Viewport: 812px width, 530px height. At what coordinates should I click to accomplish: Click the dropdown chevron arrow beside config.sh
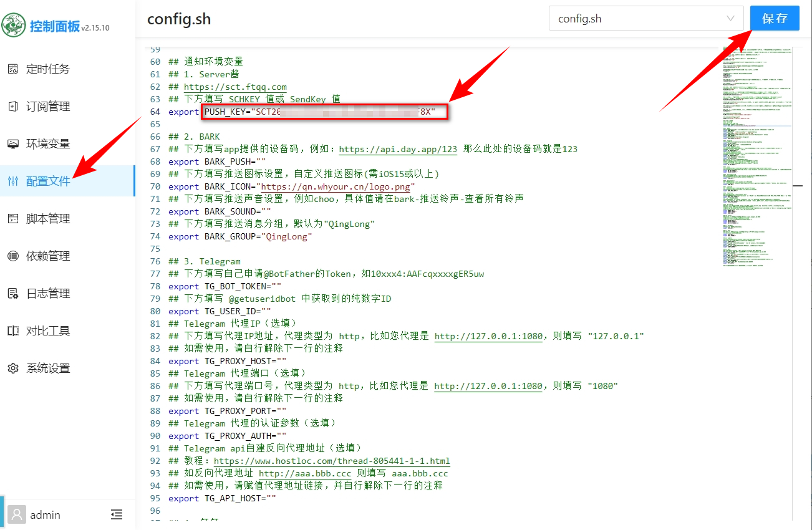tap(730, 19)
